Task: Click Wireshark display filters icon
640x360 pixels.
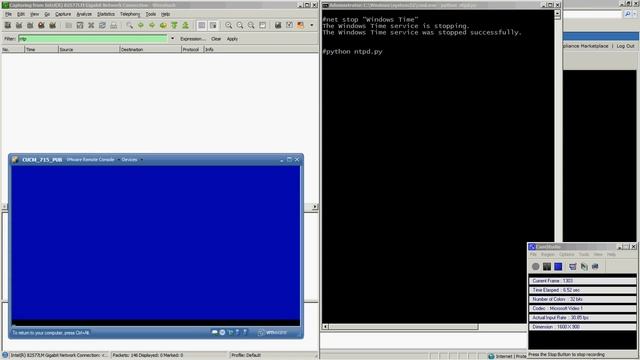Action: point(289,25)
